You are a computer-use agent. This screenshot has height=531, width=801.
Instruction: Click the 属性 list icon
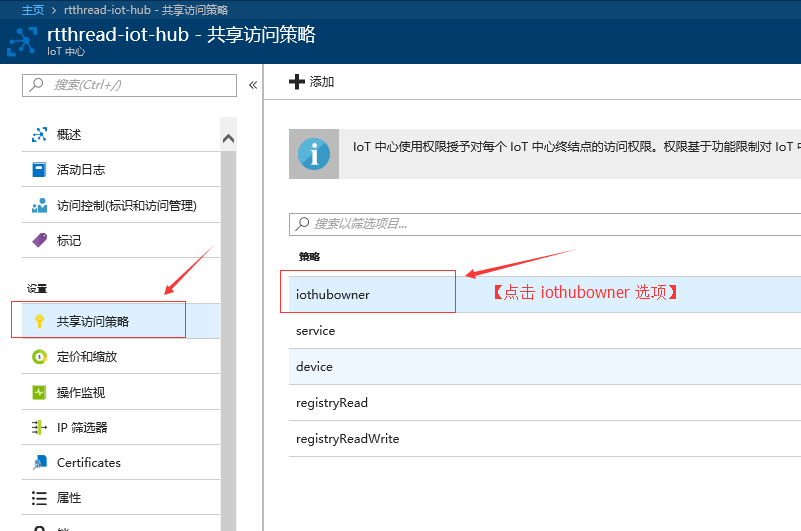pos(39,498)
